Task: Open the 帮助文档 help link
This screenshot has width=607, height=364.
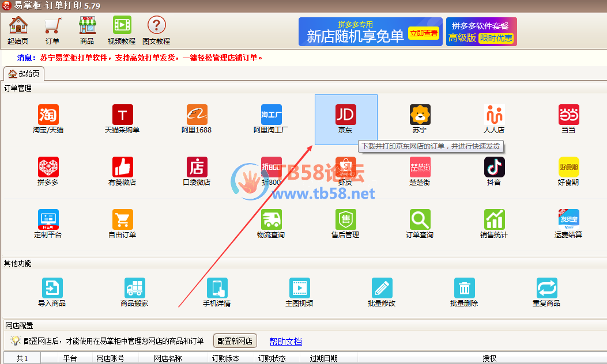Action: point(286,341)
